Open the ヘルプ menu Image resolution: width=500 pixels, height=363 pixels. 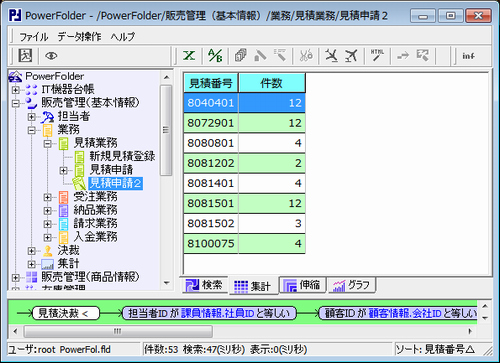point(123,37)
